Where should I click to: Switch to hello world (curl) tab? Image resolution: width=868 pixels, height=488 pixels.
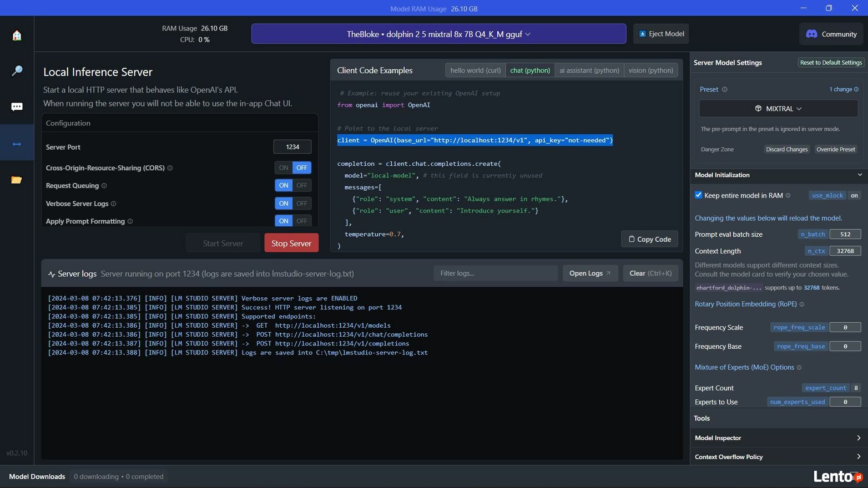click(476, 70)
